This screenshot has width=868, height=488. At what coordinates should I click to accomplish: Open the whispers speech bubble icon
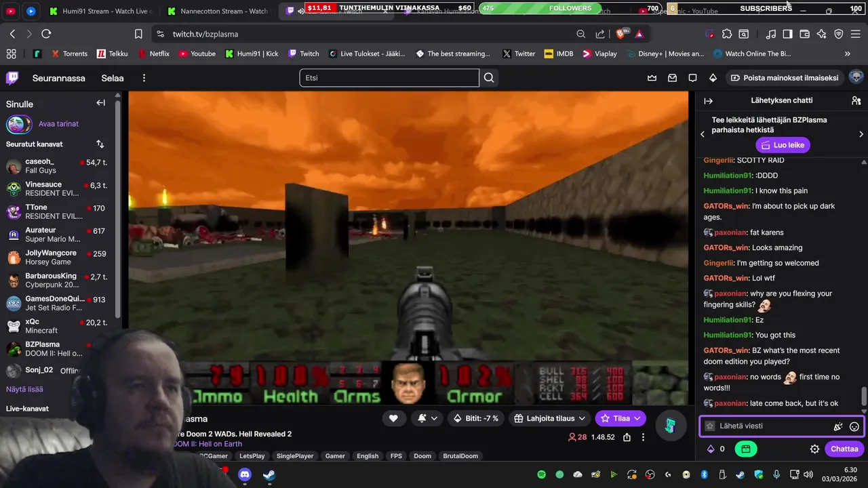point(692,78)
